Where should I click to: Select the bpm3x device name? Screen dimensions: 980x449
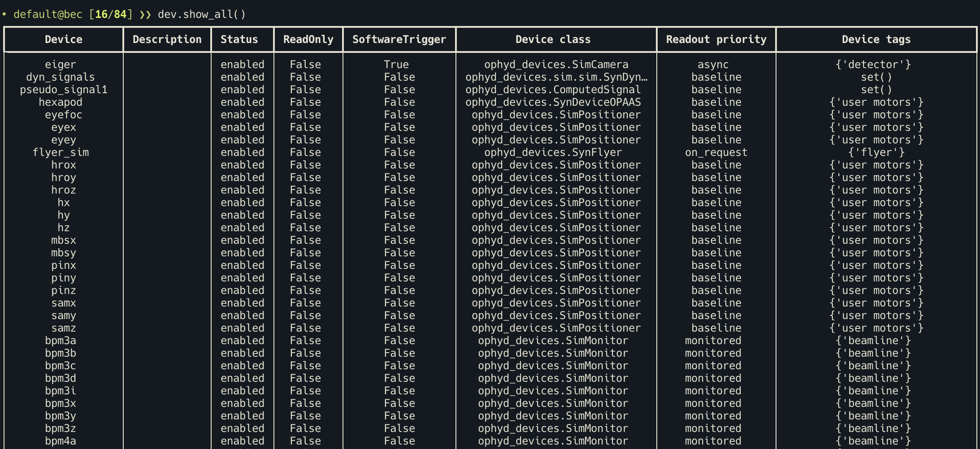tap(61, 403)
